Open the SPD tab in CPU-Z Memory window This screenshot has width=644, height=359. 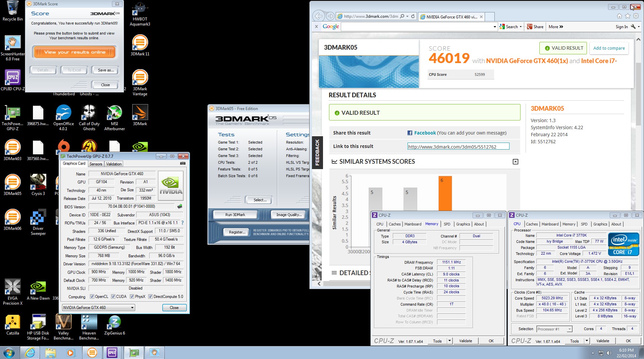[447, 224]
